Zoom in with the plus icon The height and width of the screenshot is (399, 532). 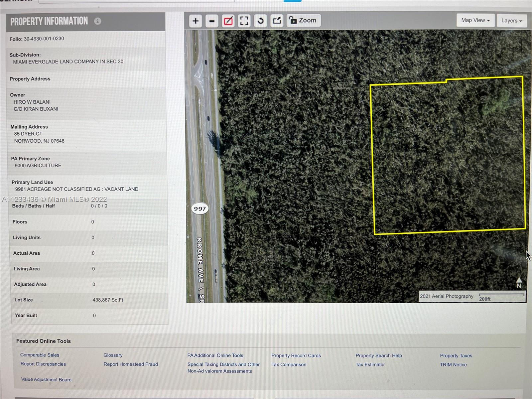[196, 21]
